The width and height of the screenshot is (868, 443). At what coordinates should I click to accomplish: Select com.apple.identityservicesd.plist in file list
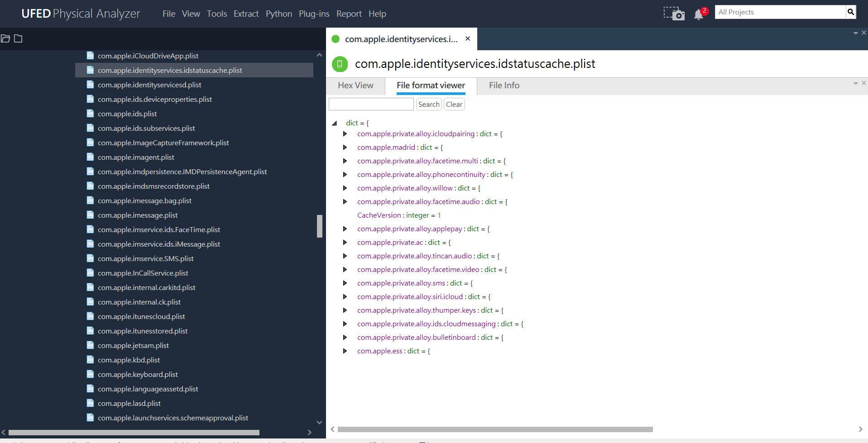149,85
